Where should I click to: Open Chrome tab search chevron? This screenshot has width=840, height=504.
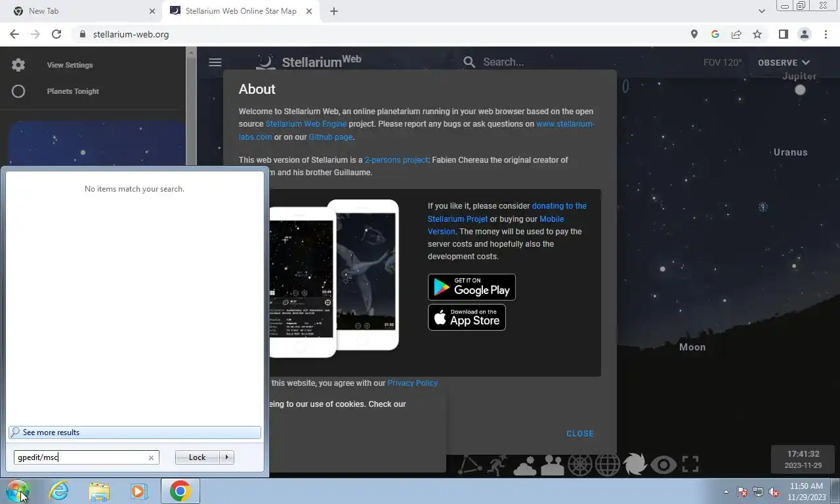point(761,11)
